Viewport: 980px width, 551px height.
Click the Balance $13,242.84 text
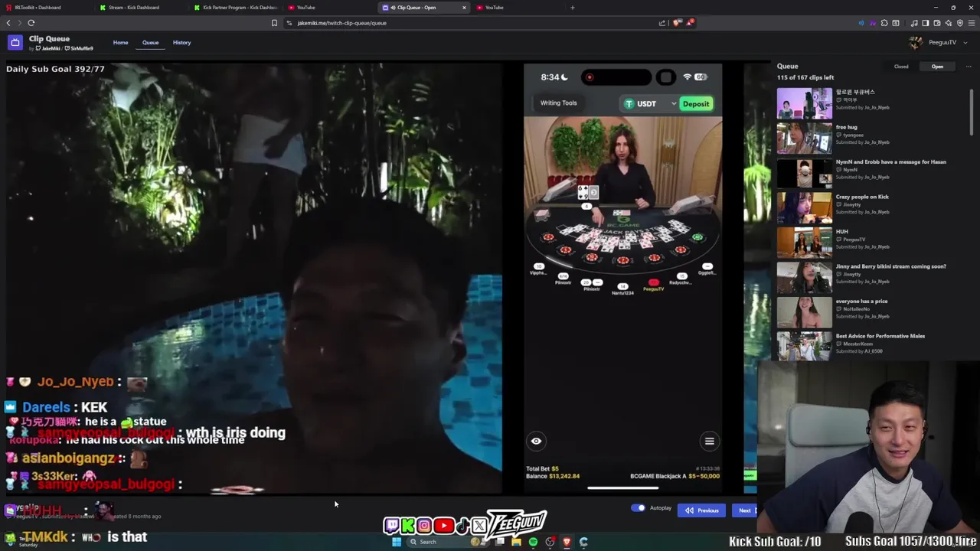(553, 476)
